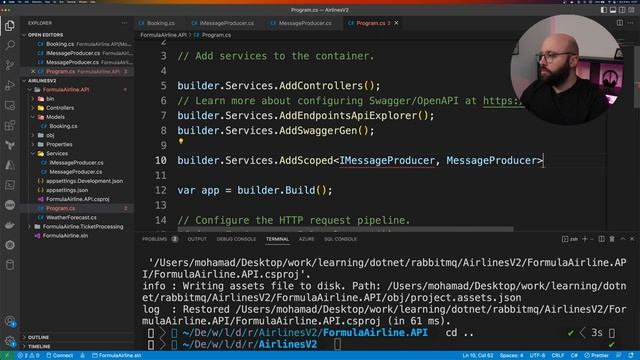Click the Swagger https link in comment
Image resolution: width=640 pixels, height=360 pixels.
tap(502, 101)
